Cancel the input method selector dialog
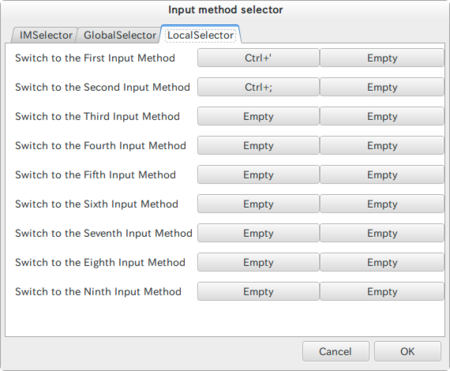The width and height of the screenshot is (450, 371). pyautogui.click(x=335, y=351)
